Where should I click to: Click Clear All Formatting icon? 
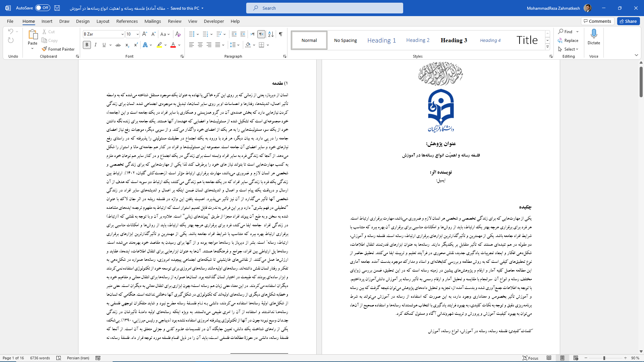178,34
